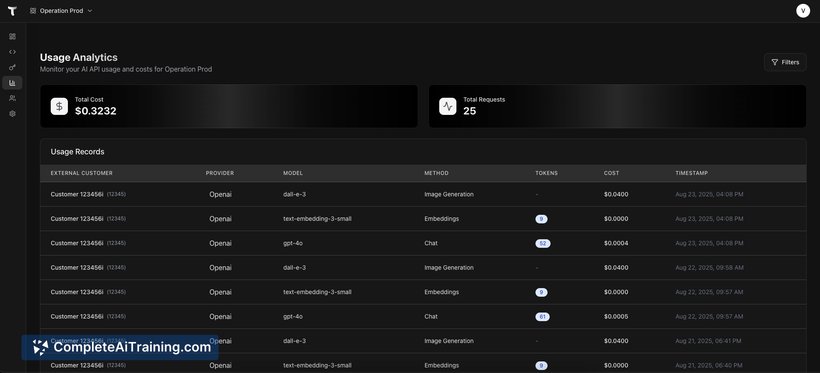
Task: Click Image Generation in the Aug 21 06:41 PM row
Action: 449,341
